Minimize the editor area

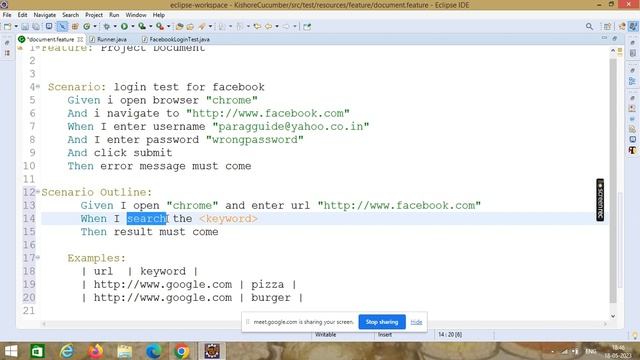(x=604, y=38)
